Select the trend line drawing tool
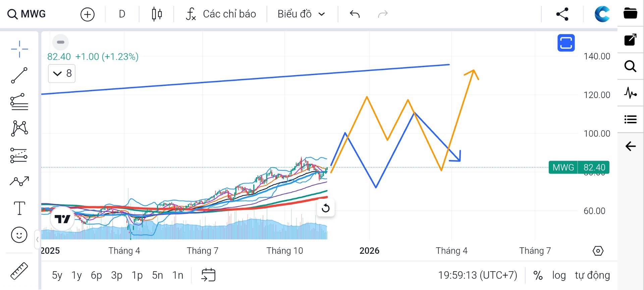 (x=19, y=75)
